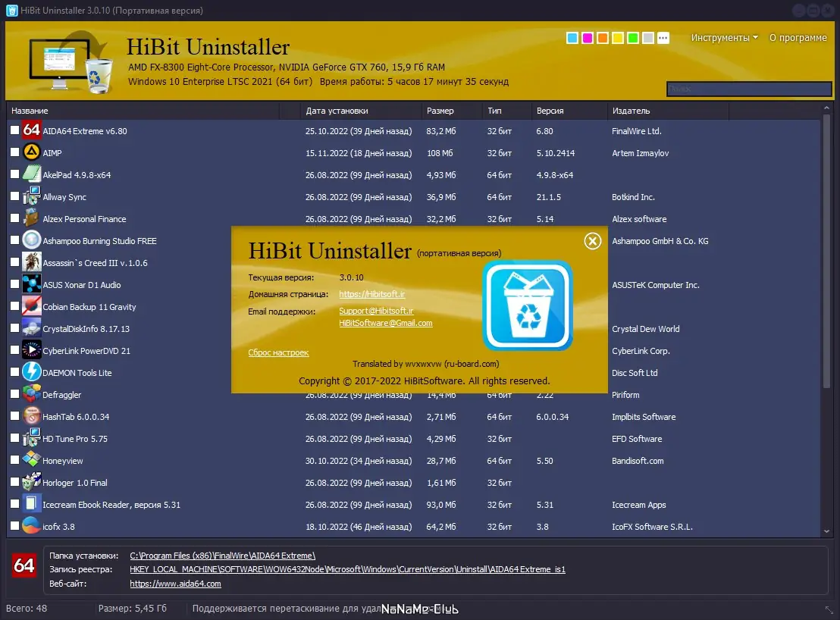Sort by the Дата установки column header
This screenshot has width=840, height=620.
(362, 111)
